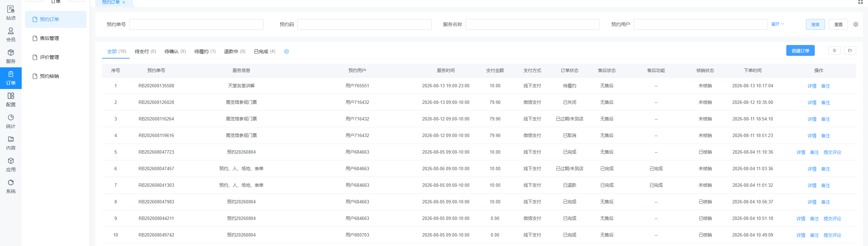
Task: Click the 创建订单 button
Action: pos(801,50)
